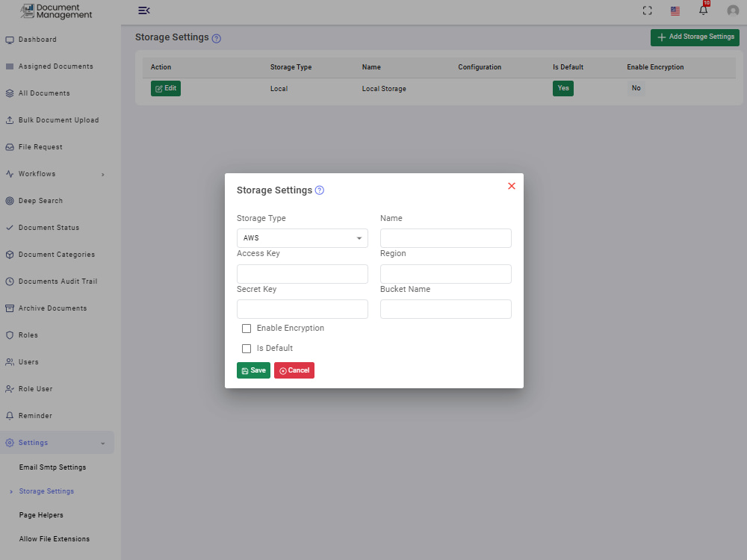Open Assigned Documents link
The width and height of the screenshot is (747, 560).
[56, 66]
